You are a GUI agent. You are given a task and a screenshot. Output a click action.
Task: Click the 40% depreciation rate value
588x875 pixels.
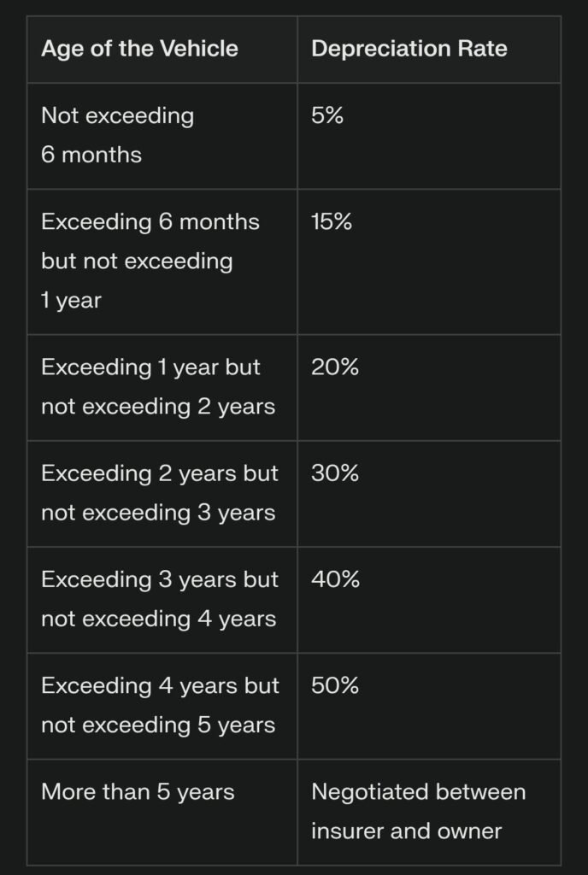(335, 579)
